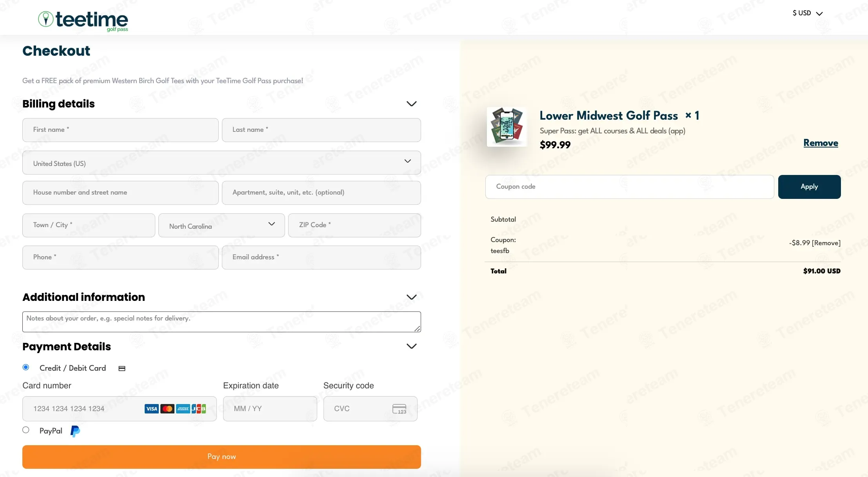Open the USD currency dropdown
This screenshot has height=477, width=868.
click(x=807, y=13)
